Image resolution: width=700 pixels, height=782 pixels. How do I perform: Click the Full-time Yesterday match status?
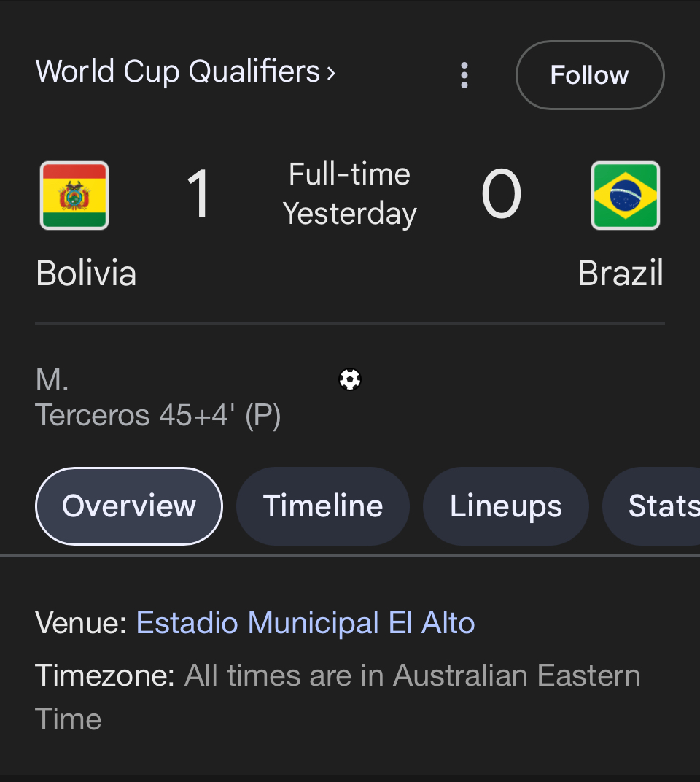pos(349,194)
